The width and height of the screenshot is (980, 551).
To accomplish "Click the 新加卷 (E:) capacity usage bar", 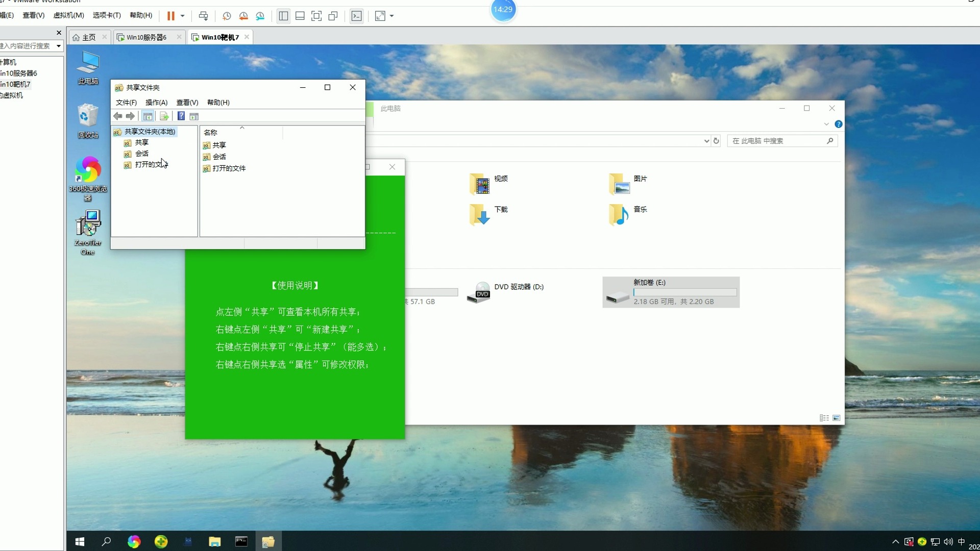I will tap(685, 292).
